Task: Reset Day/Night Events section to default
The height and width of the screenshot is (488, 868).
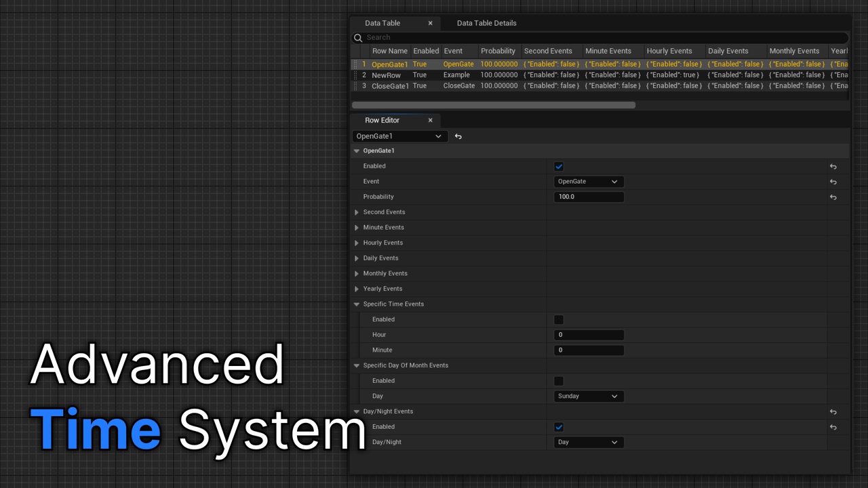Action: click(833, 412)
